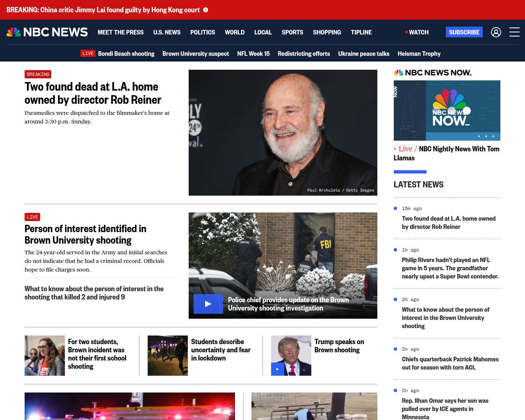Open the Shopping section

pos(327,32)
